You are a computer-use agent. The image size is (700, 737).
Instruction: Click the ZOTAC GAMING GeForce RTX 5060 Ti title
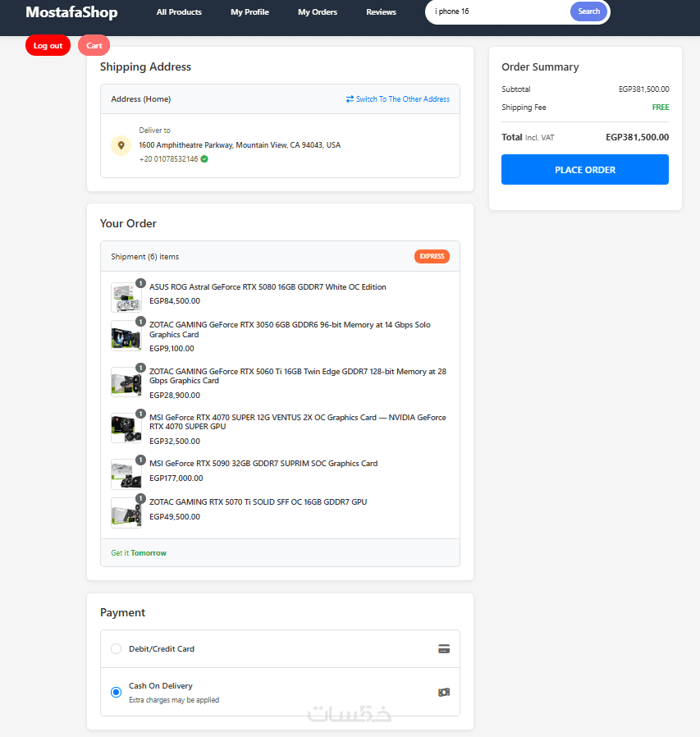click(x=298, y=376)
